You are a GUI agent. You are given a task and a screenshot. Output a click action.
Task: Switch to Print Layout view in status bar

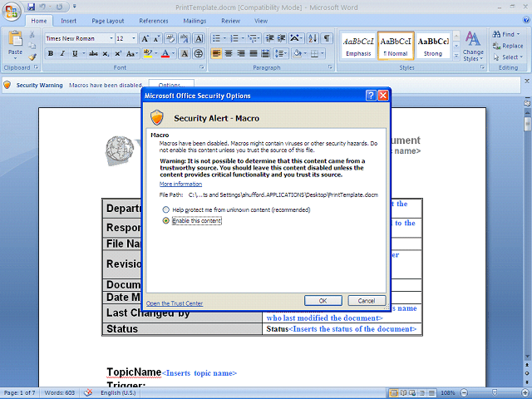[394, 393]
